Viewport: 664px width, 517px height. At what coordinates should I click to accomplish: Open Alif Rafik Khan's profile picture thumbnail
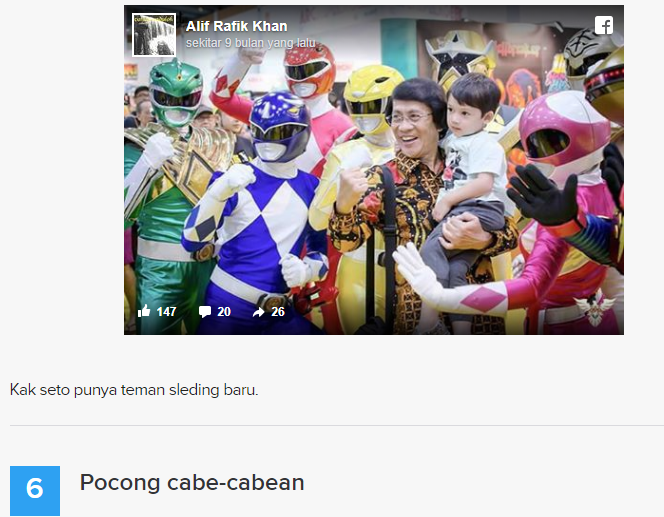(x=154, y=35)
